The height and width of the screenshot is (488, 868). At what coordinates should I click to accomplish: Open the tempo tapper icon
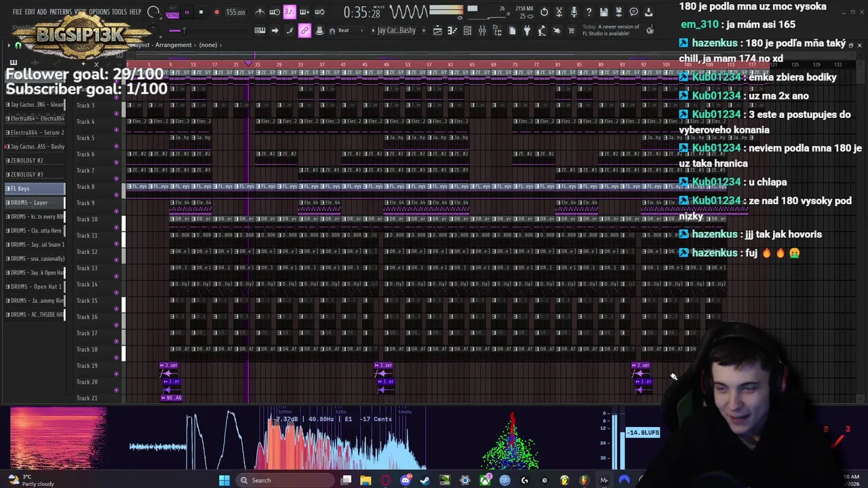pyautogui.click(x=542, y=30)
